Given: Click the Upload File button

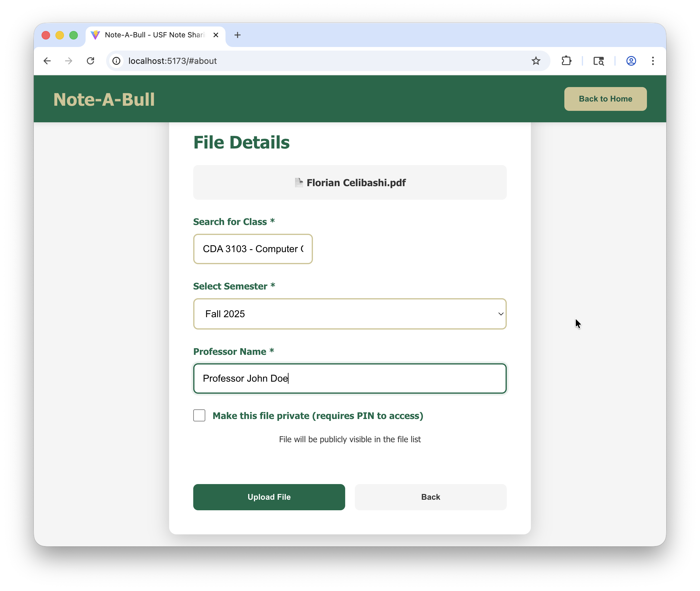Looking at the screenshot, I should click(x=269, y=497).
